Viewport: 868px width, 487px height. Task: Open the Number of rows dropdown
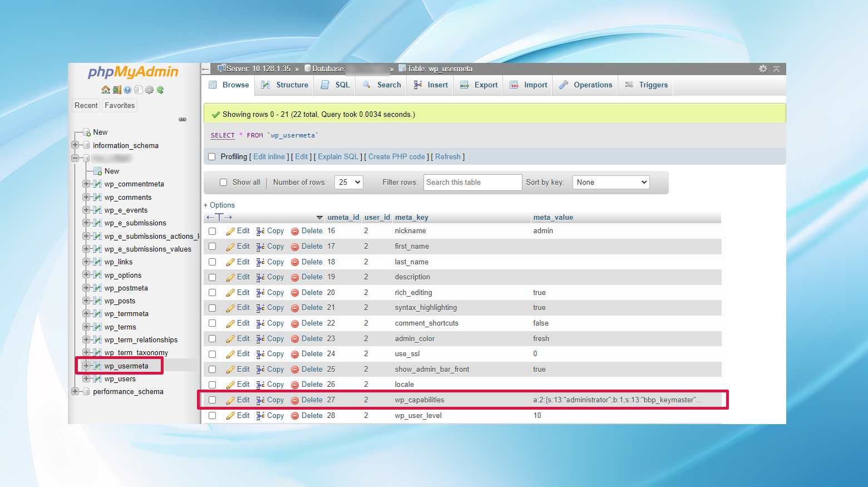point(349,183)
